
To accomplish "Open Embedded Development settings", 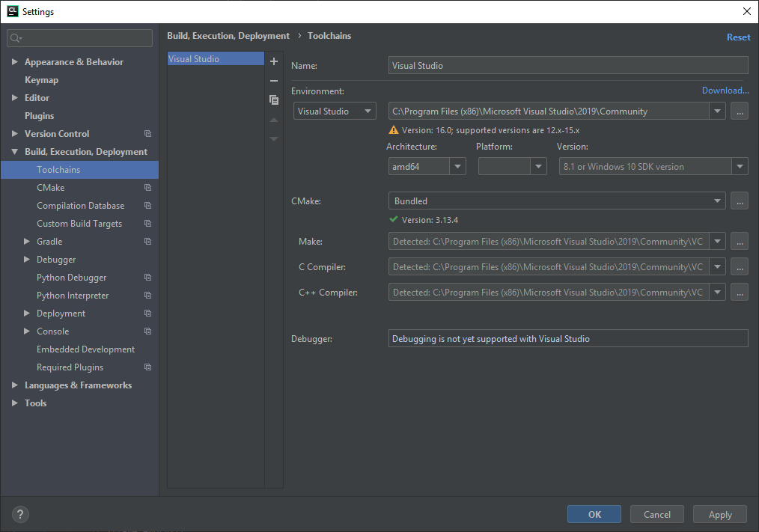I will point(85,349).
